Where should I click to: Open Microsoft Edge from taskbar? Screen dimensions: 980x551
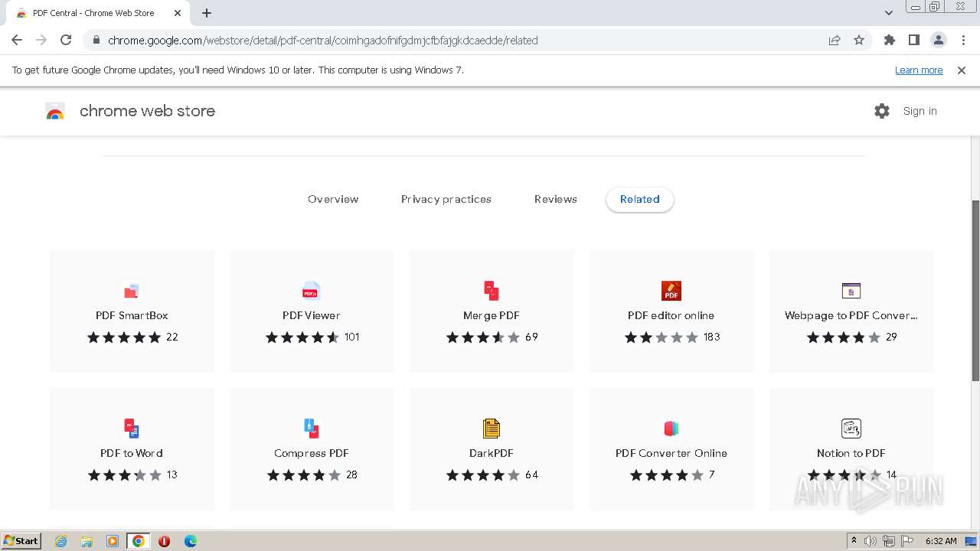click(x=191, y=541)
